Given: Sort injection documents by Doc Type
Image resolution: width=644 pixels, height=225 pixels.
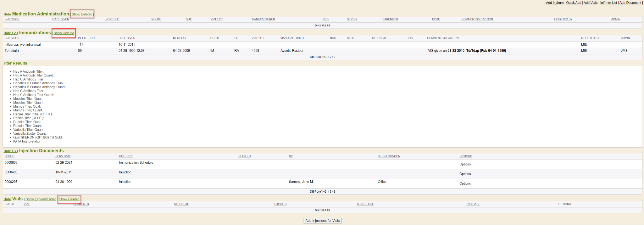Looking at the screenshot, I should tap(126, 156).
